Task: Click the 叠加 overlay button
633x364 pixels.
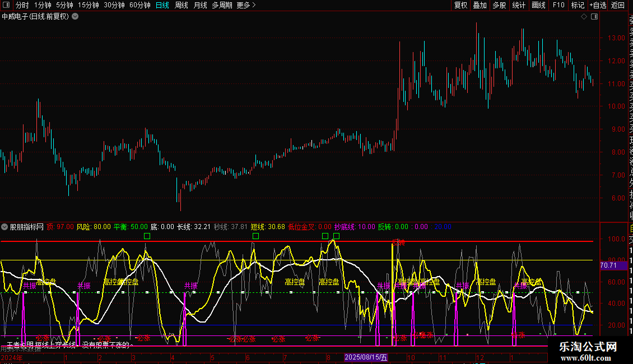Action: coord(480,5)
